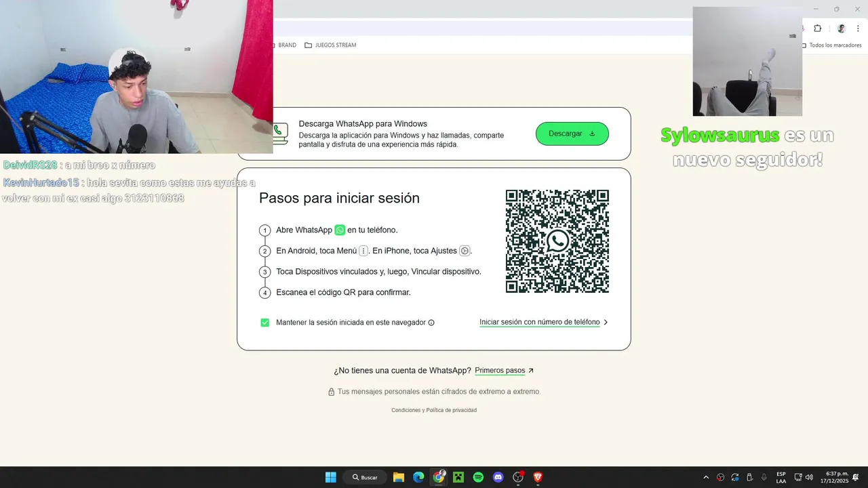Image resolution: width=868 pixels, height=488 pixels.
Task: Click the red tray icon beside chevron
Action: click(720, 477)
